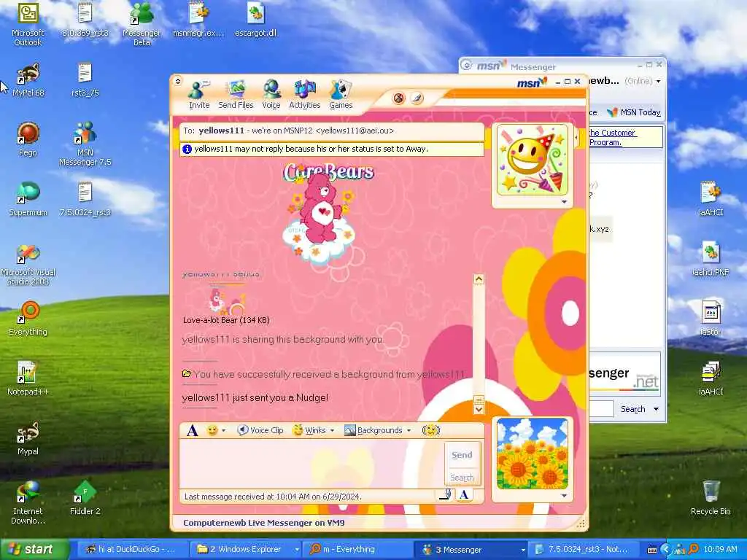Switch to the DuckDuckGo browser taskbar item
The width and height of the screenshot is (747, 560).
coord(132,550)
